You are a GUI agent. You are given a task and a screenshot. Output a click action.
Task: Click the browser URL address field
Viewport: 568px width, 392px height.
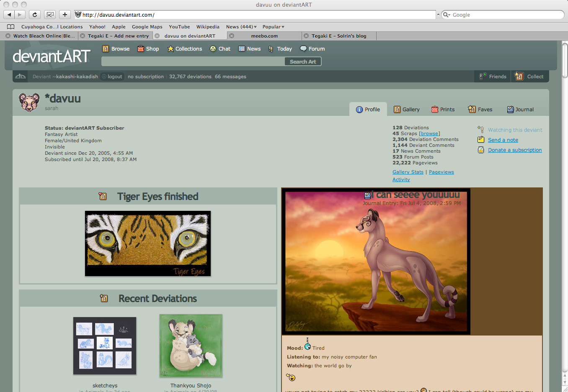click(x=255, y=15)
